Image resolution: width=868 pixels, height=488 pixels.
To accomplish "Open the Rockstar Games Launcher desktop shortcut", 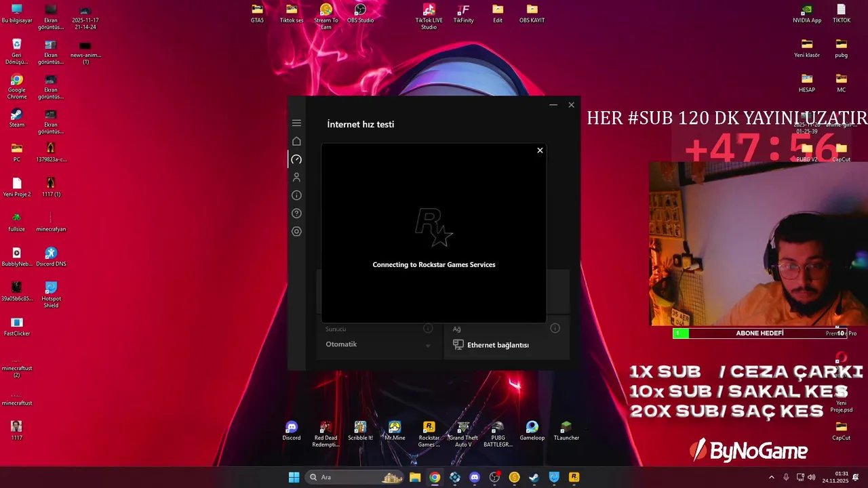I will (429, 434).
